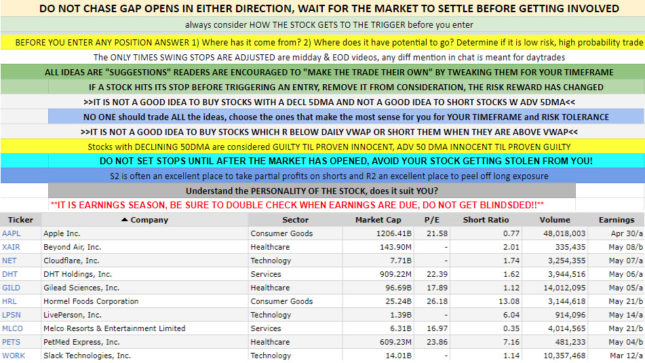Open the AAPL ticker link

(11, 233)
